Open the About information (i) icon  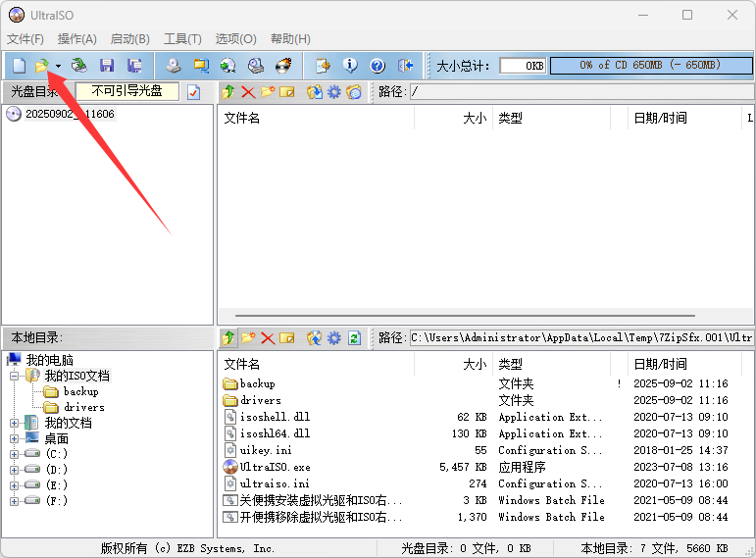350,66
